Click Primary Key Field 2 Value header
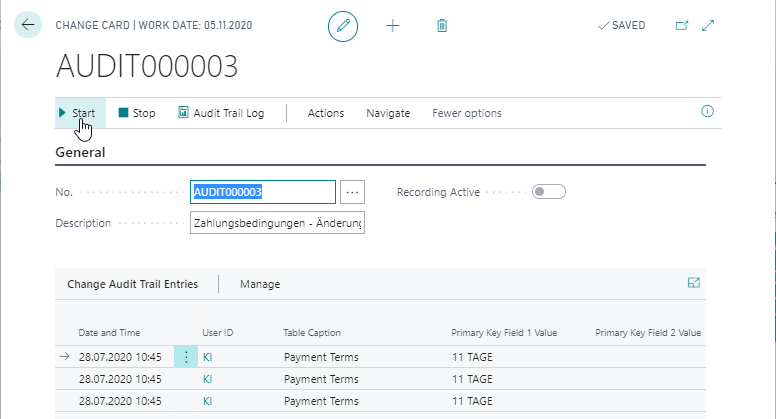Viewport: 776px width, 419px height. pyautogui.click(x=648, y=333)
